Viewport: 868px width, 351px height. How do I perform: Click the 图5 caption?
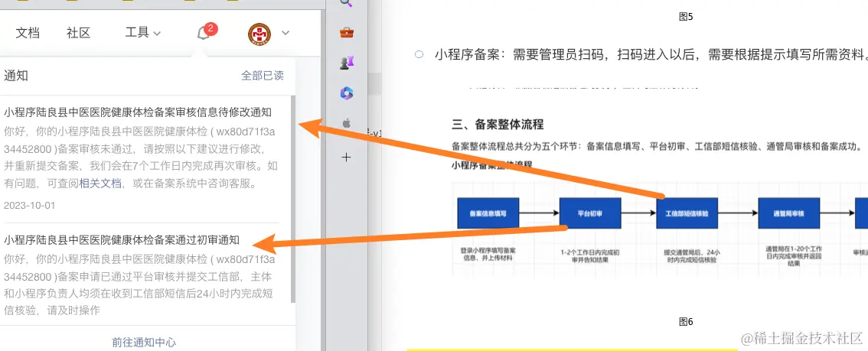pos(686,17)
